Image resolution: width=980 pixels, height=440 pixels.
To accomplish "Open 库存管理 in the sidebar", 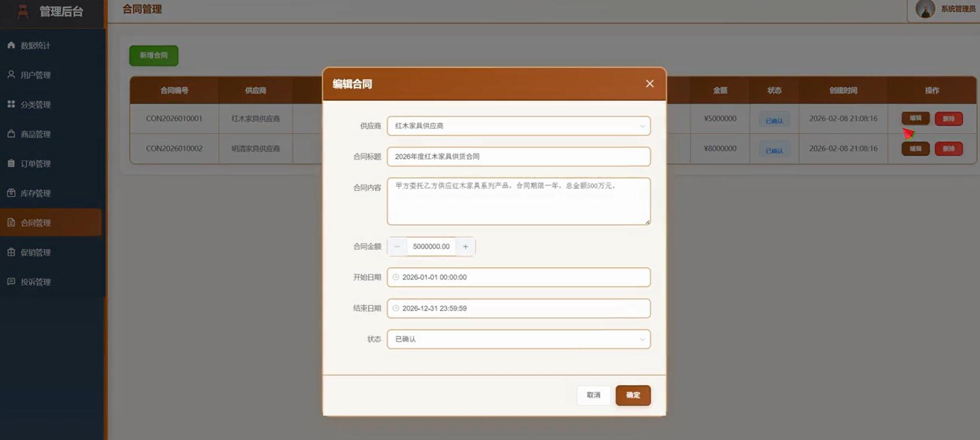I will click(51, 193).
